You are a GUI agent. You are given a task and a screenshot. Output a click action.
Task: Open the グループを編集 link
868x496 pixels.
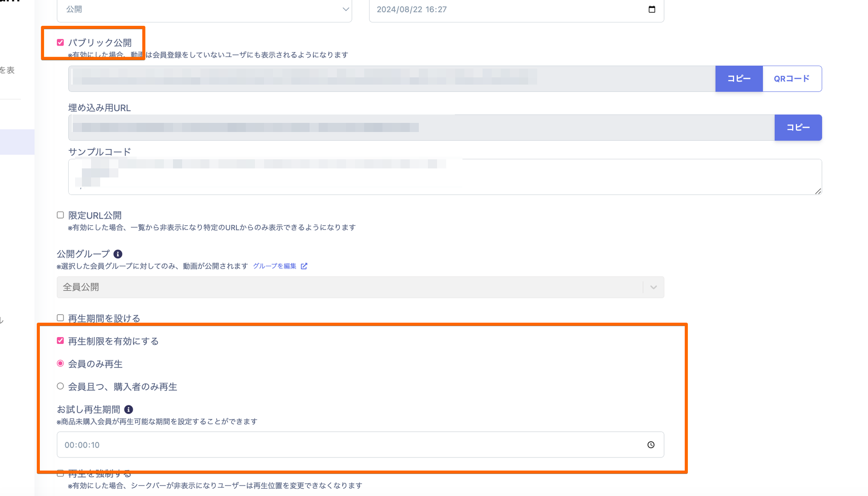[x=275, y=266]
